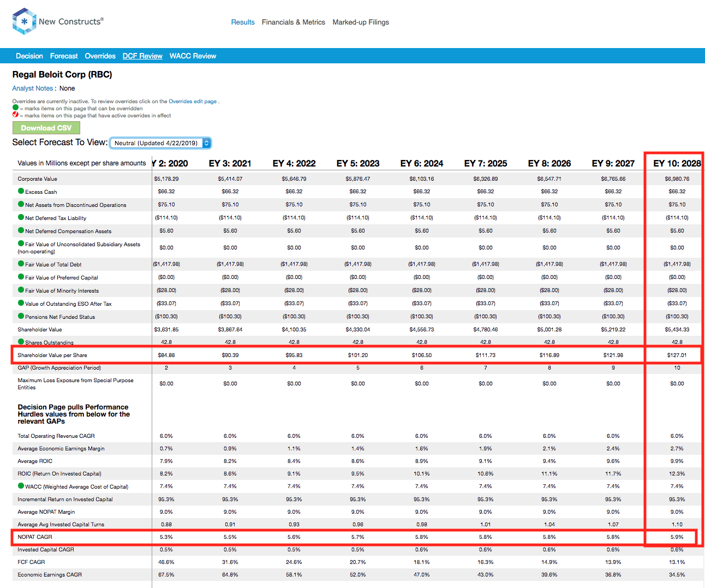The width and height of the screenshot is (705, 588).
Task: Open Marked-up Filings tab
Action: click(361, 22)
